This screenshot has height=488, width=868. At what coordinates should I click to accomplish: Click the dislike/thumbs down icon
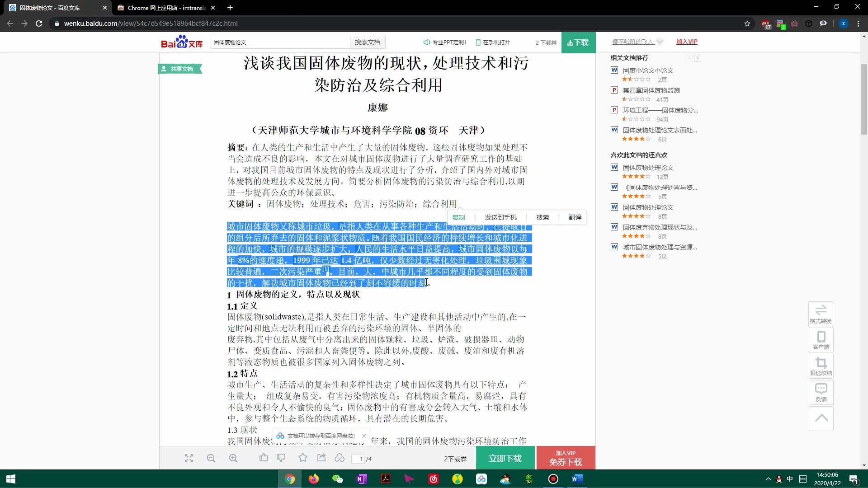click(280, 458)
